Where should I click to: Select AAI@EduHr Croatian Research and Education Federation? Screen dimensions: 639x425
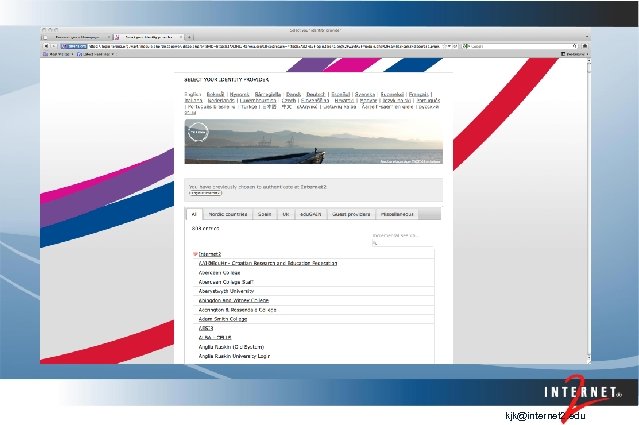(x=268, y=263)
